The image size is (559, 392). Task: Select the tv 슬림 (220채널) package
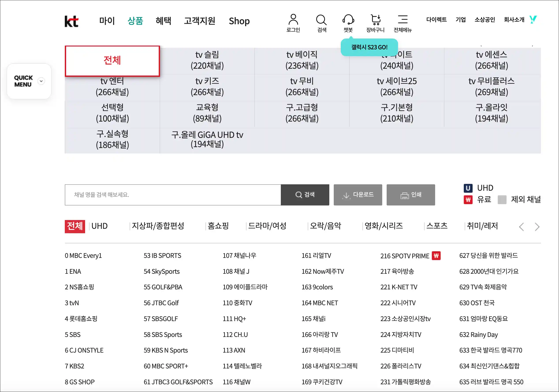pyautogui.click(x=207, y=60)
